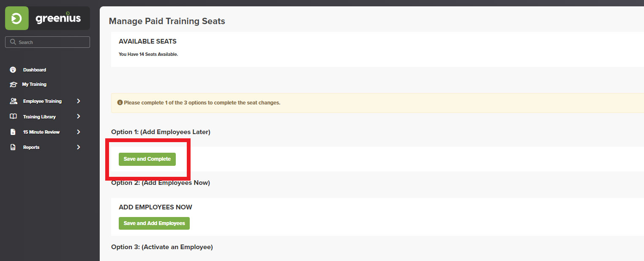Click the Reports chart icon
644x261 pixels.
click(x=13, y=147)
